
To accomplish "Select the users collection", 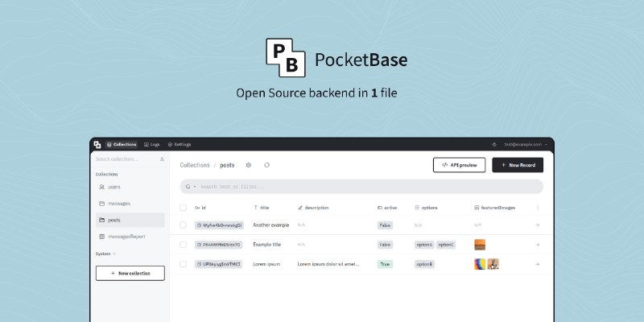I will point(130,187).
